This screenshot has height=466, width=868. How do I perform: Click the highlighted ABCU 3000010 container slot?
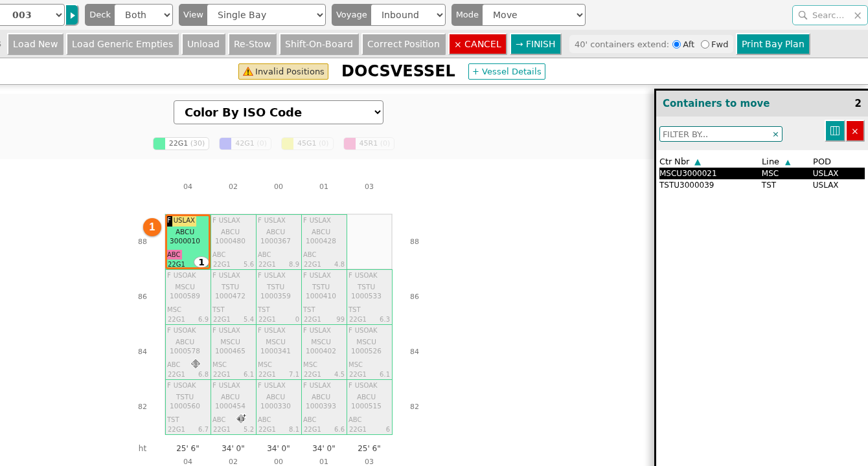(x=188, y=241)
